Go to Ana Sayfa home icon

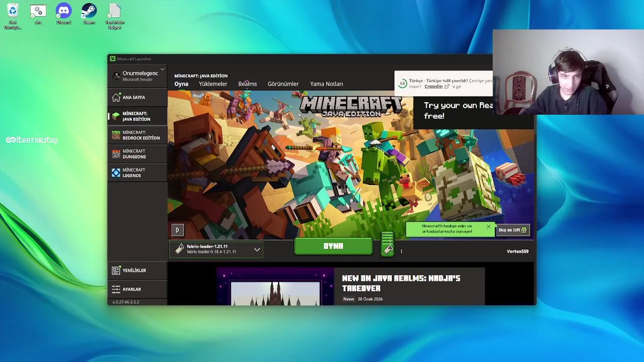click(116, 97)
